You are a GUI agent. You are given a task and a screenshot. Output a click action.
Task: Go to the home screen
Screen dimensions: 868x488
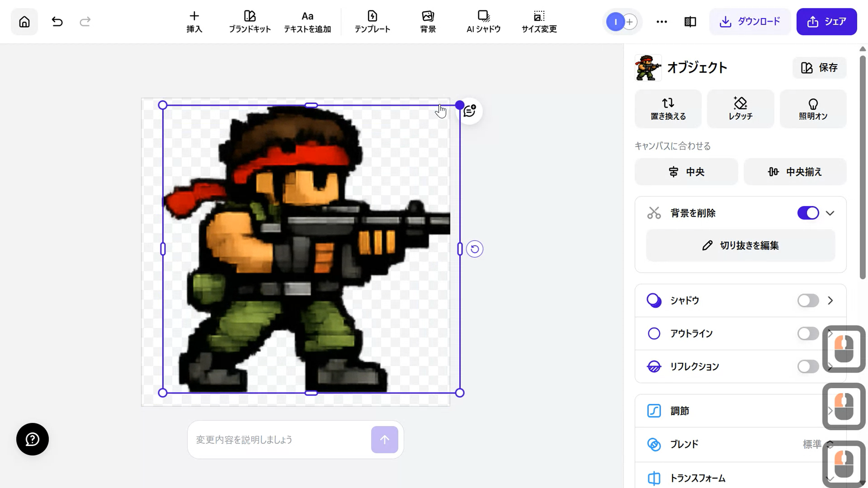pyautogui.click(x=24, y=22)
